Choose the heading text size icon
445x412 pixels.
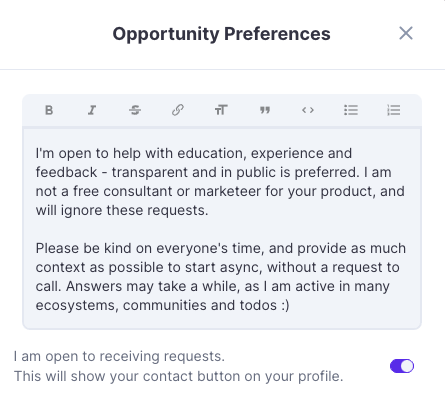(221, 110)
